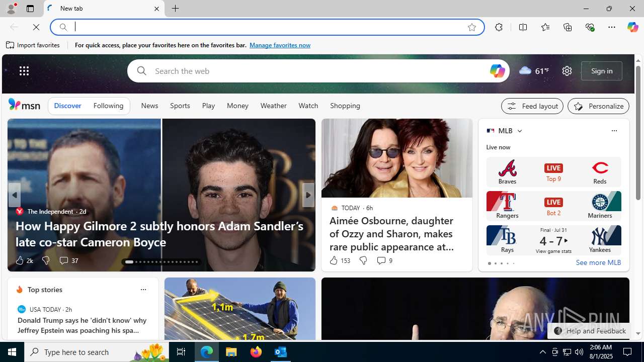Open the News tab
The width and height of the screenshot is (644, 362).
pos(149,106)
